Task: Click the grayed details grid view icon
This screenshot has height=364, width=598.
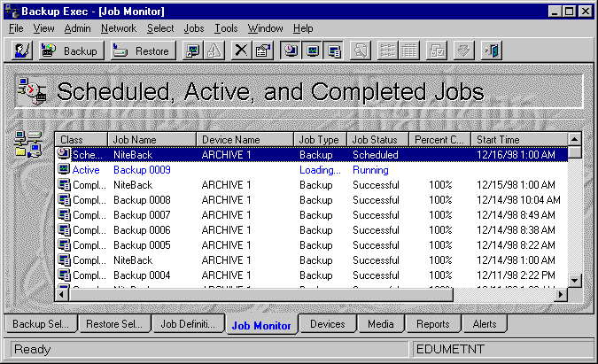Action: [409, 50]
